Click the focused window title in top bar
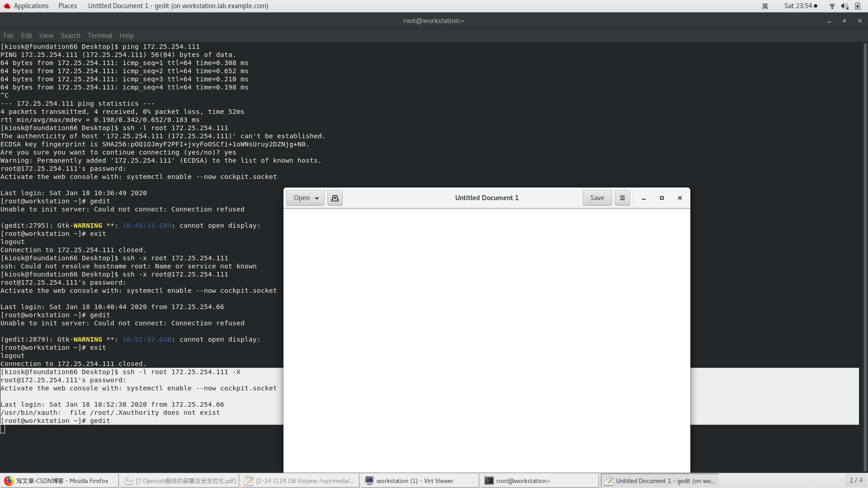The height and width of the screenshot is (488, 868). click(178, 6)
